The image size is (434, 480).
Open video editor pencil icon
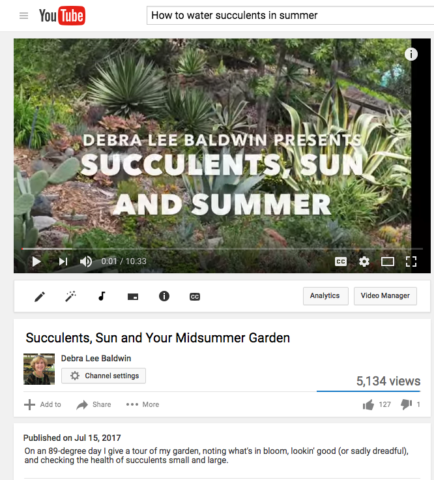point(40,296)
